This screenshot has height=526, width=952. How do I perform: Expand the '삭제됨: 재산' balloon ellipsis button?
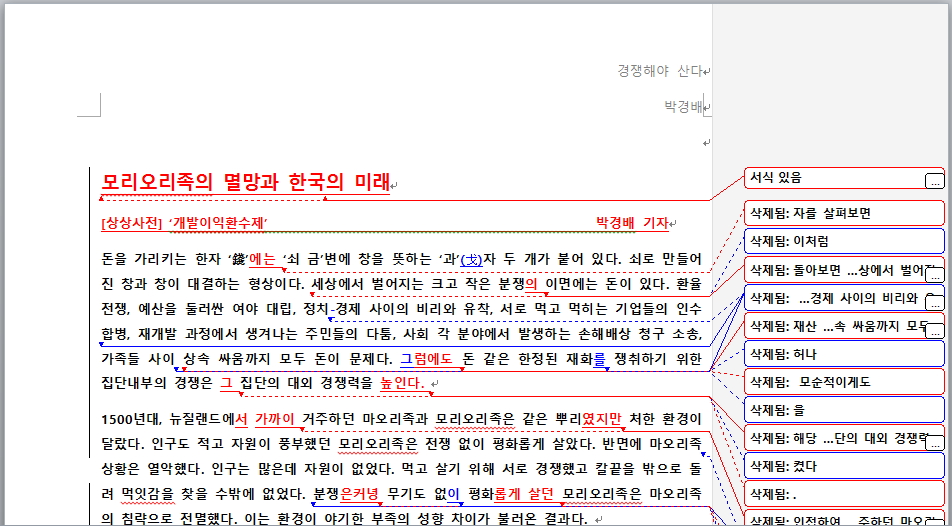tap(934, 330)
